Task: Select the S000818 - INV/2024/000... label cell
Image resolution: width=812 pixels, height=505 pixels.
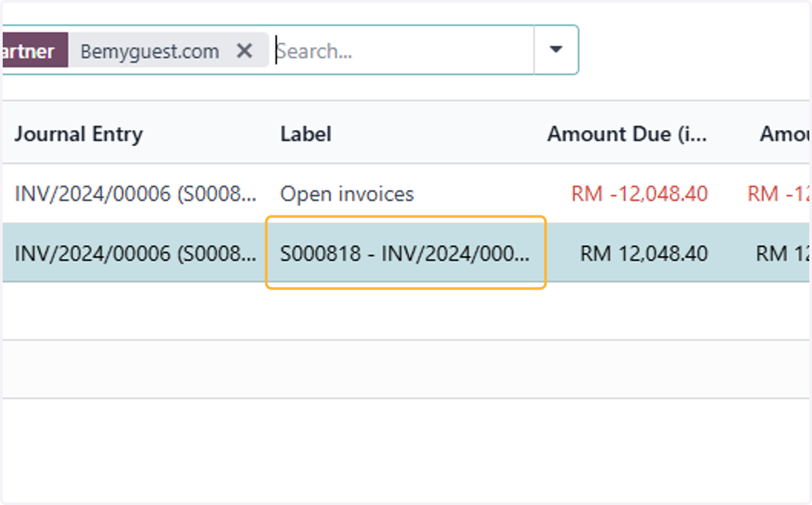Action: pos(405,253)
